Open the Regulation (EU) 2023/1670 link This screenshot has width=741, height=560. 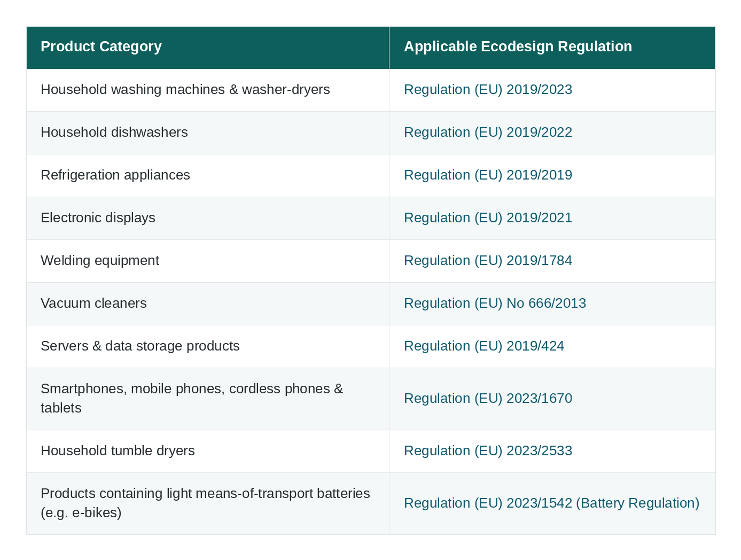click(x=488, y=398)
